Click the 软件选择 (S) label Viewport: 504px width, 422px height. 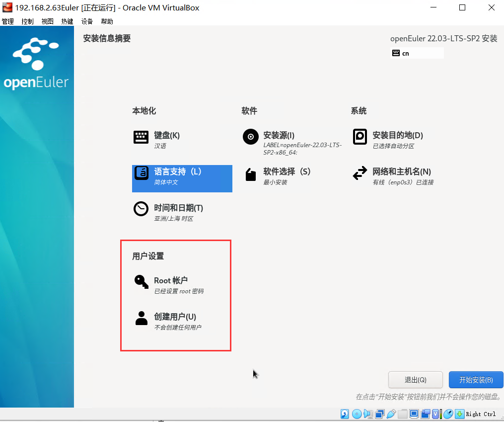click(287, 171)
